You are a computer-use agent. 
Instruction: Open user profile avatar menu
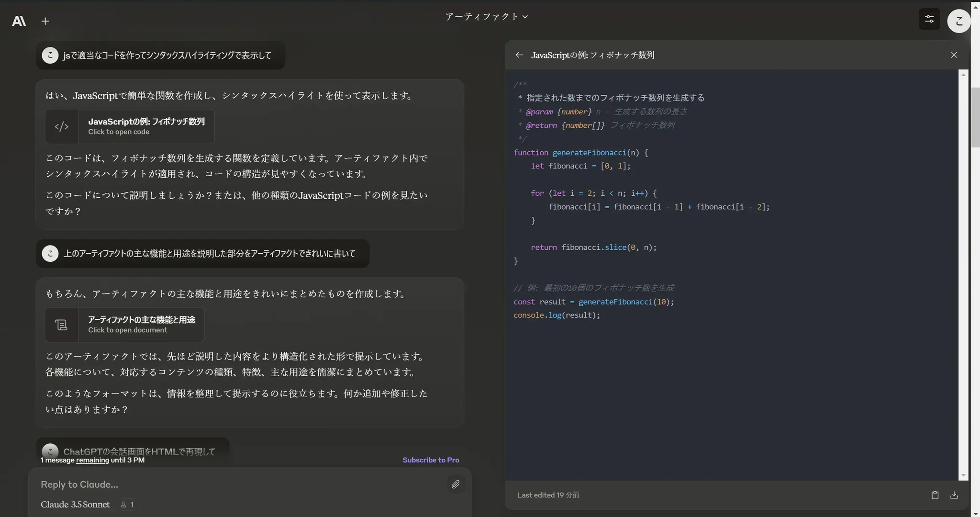[x=958, y=21]
